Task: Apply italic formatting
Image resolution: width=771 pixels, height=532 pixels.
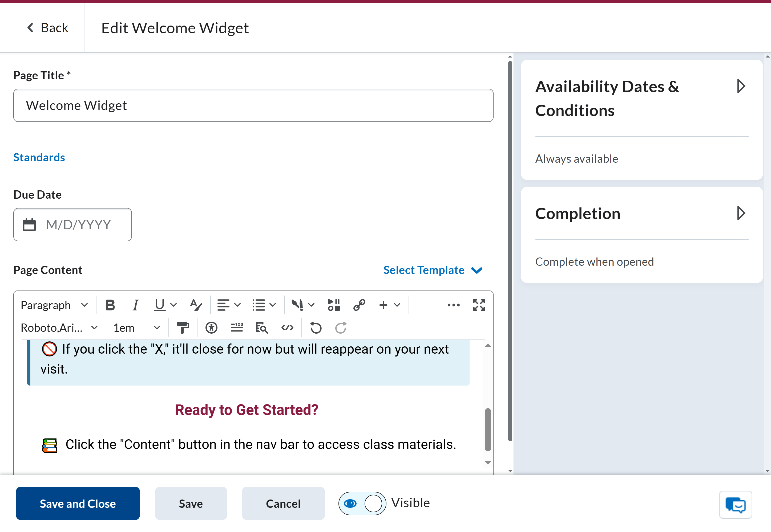Action: pyautogui.click(x=135, y=305)
